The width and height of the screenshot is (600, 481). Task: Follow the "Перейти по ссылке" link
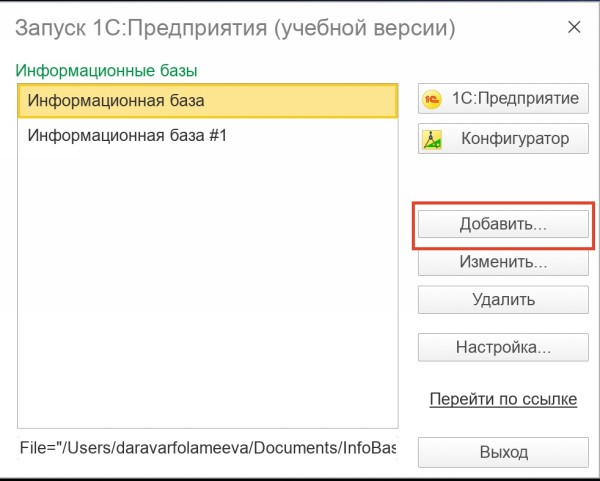click(x=503, y=399)
